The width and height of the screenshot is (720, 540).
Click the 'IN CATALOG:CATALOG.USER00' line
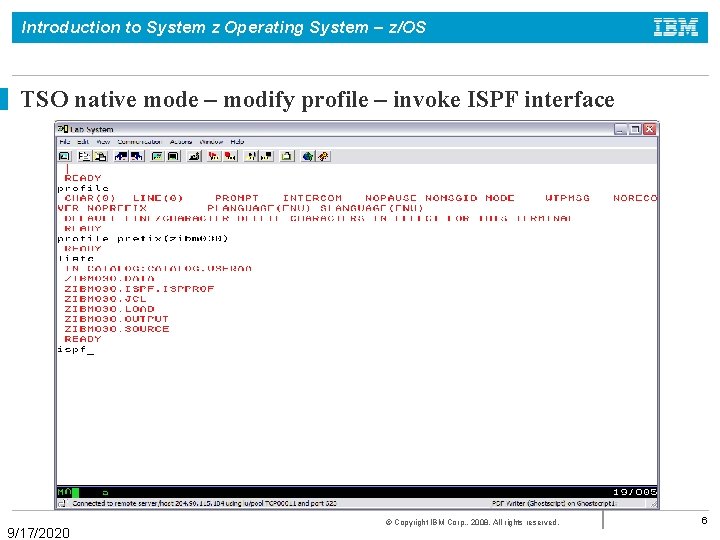(x=158, y=269)
